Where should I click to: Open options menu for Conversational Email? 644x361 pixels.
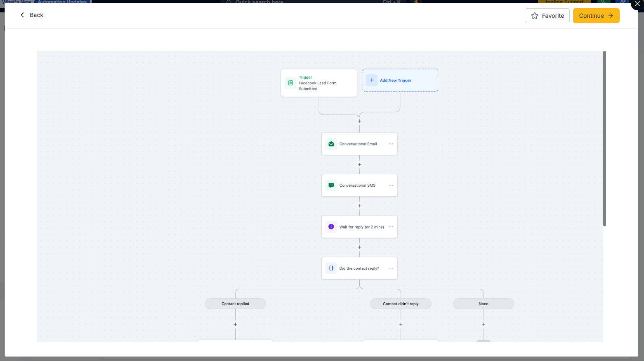[x=391, y=144]
